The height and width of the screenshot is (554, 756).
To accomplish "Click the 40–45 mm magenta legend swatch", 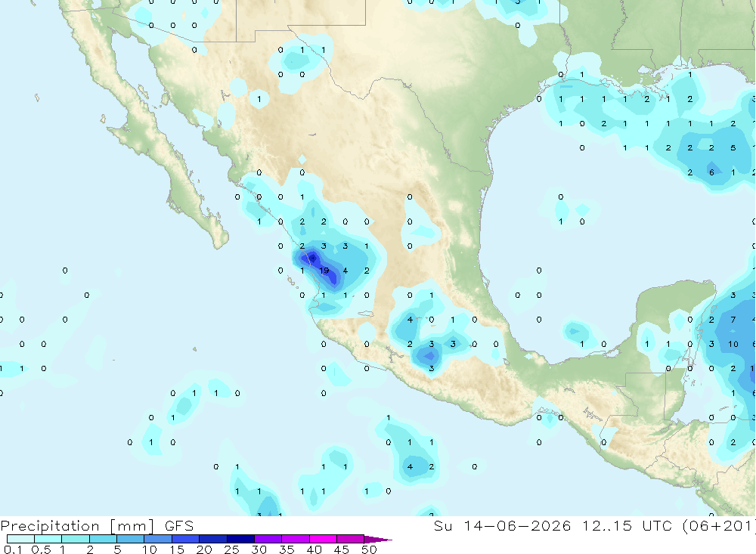I will tap(323, 539).
